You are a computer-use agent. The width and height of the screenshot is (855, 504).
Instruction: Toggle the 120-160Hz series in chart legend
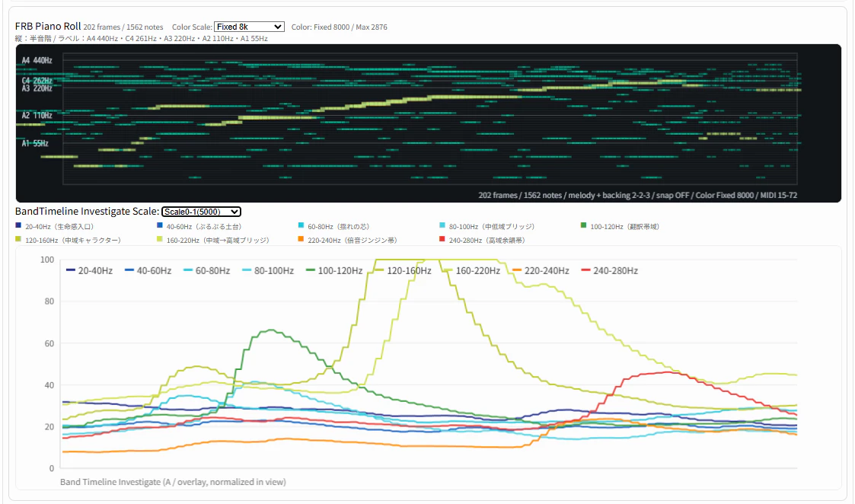(x=403, y=270)
